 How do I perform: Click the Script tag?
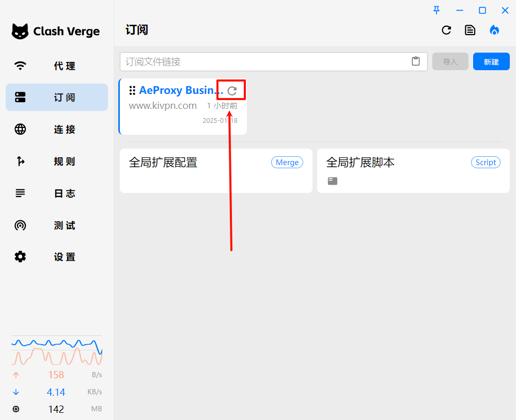click(x=486, y=163)
